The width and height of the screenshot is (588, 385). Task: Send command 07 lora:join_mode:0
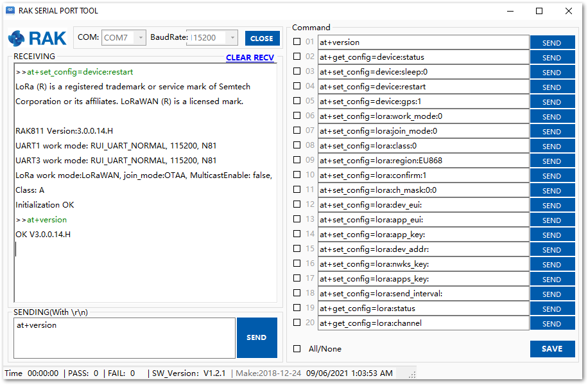tap(553, 132)
